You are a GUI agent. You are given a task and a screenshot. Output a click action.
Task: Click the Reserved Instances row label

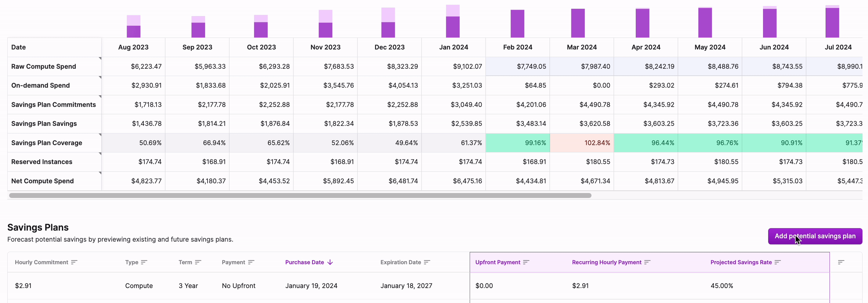(42, 162)
